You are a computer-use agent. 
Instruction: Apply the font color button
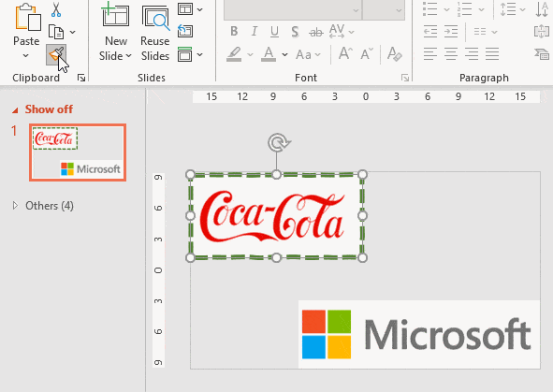(x=269, y=54)
